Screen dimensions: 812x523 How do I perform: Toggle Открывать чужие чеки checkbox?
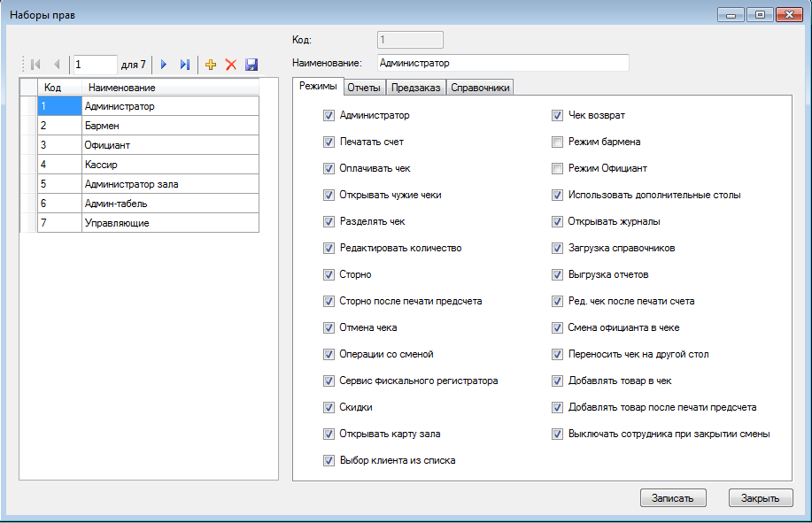point(329,195)
